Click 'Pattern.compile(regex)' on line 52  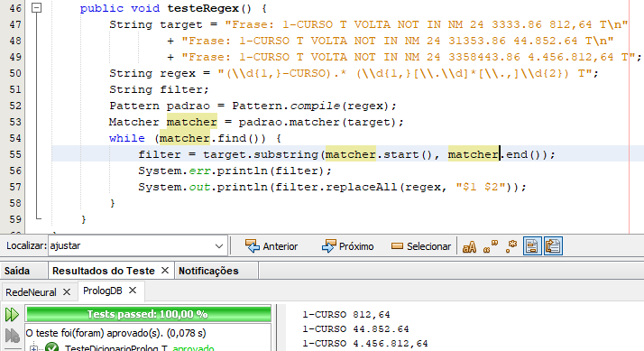click(x=310, y=106)
